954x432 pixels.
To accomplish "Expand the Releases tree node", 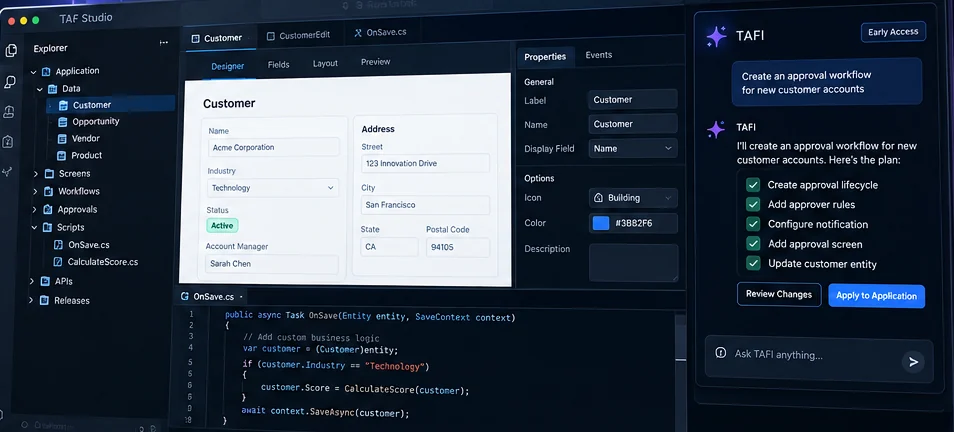I will 30,301.
